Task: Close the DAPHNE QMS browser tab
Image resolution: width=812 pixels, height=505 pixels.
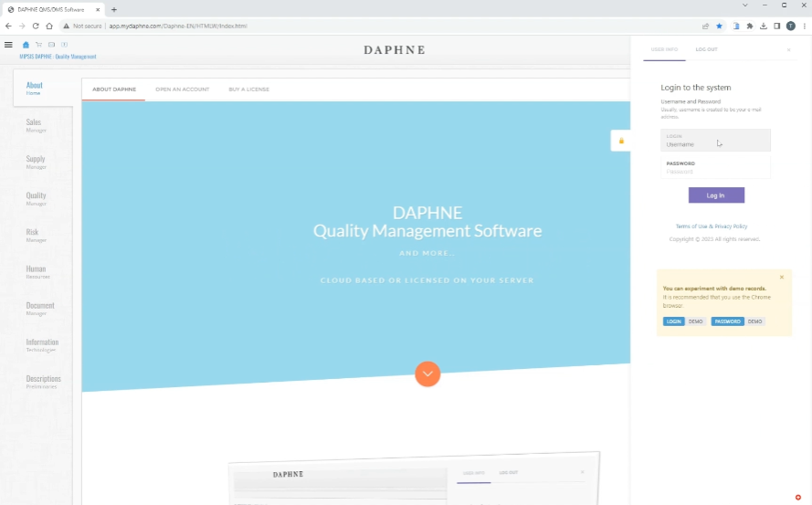Action: tap(98, 9)
